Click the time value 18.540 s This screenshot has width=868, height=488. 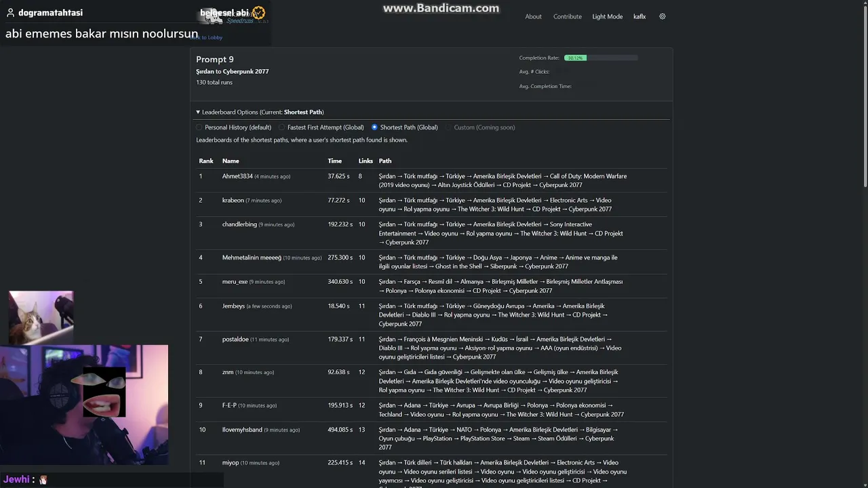click(338, 306)
